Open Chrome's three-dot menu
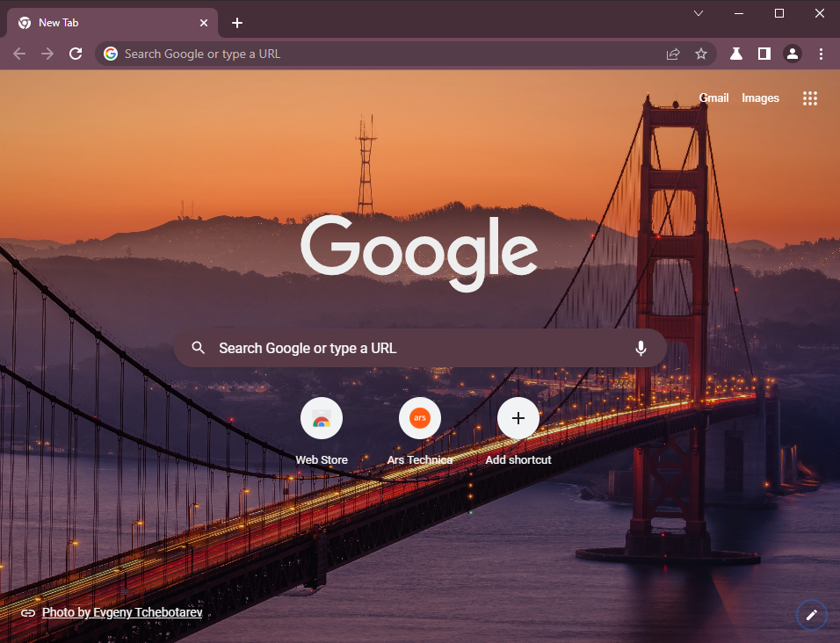Screen dimensions: 840x643 (821, 54)
